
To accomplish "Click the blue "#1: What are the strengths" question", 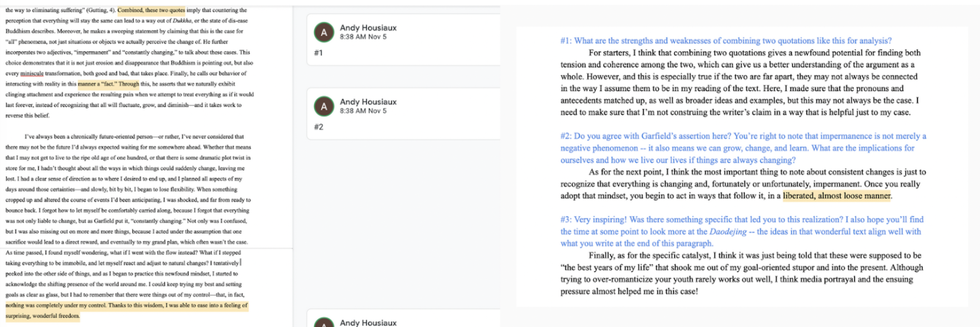I will [726, 41].
